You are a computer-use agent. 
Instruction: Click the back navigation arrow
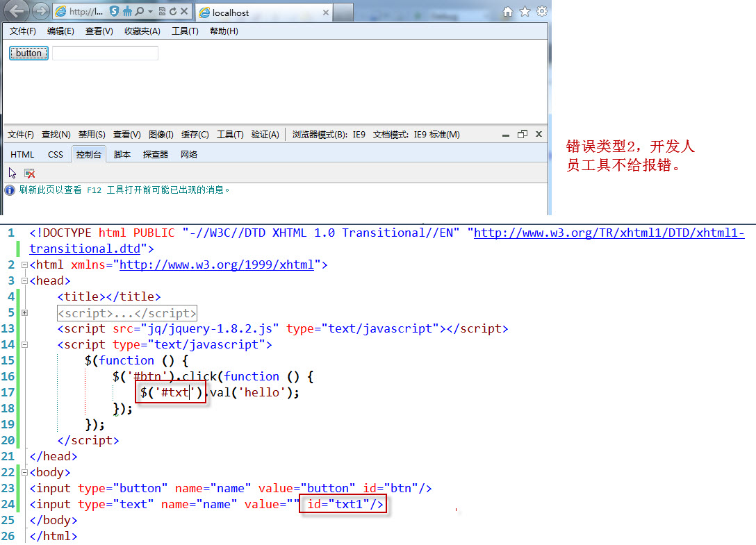tap(16, 11)
